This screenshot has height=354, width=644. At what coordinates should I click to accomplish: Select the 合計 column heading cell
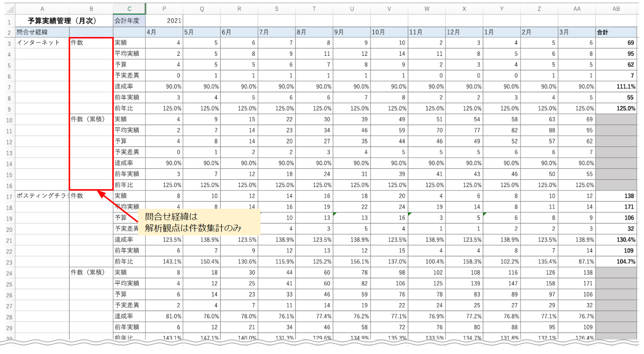616,32
